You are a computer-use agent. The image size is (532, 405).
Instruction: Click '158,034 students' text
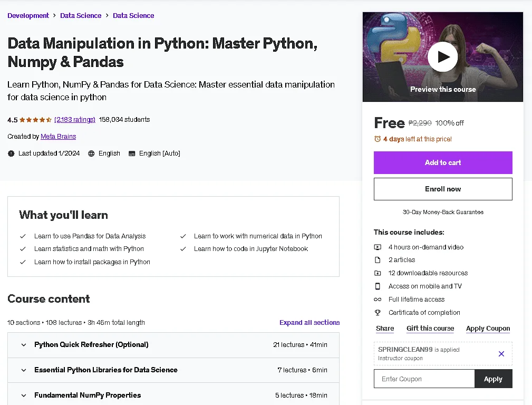point(124,120)
